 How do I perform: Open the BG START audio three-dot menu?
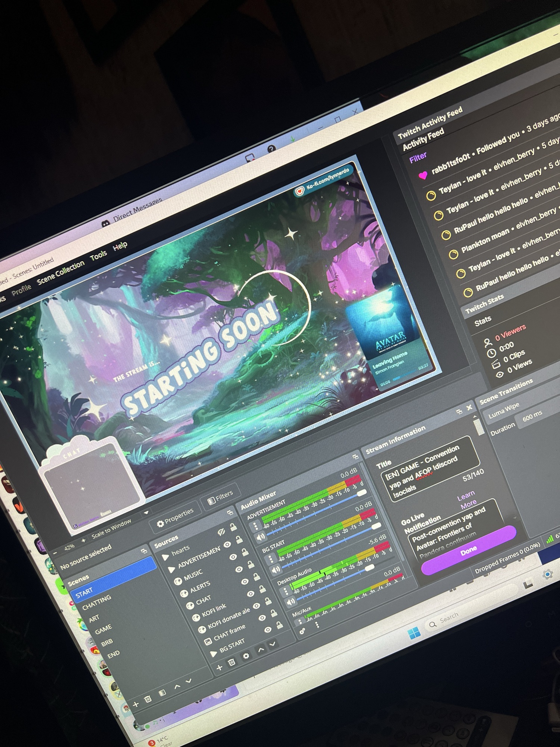coord(271,559)
